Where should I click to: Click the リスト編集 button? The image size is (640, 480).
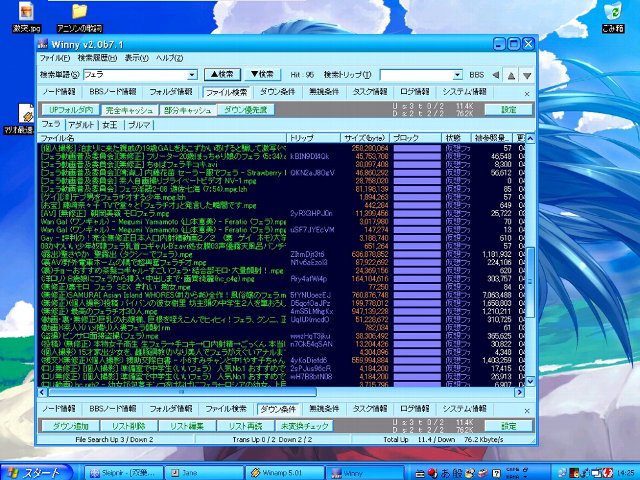[x=187, y=426]
